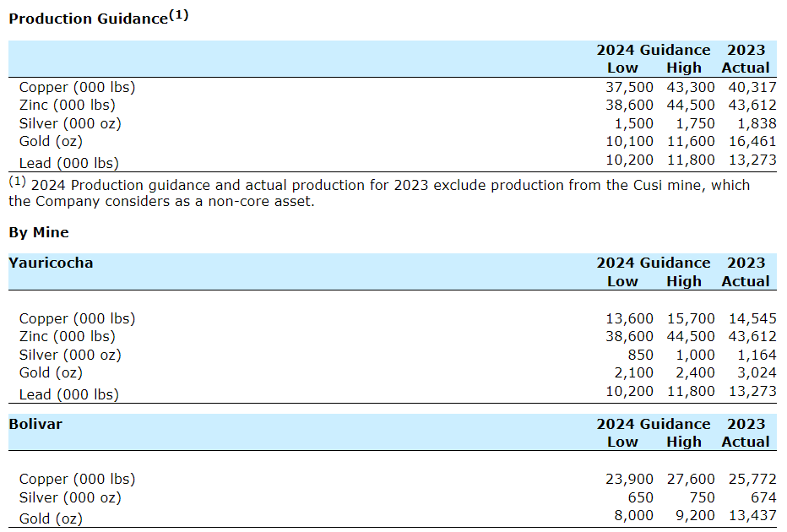Click "Silver (000 oz)" in the Bolivar table
This screenshot has width=787, height=532.
(x=70, y=498)
